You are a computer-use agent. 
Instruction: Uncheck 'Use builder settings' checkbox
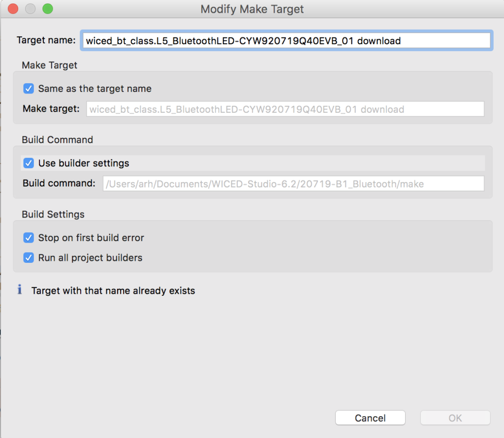tap(29, 163)
